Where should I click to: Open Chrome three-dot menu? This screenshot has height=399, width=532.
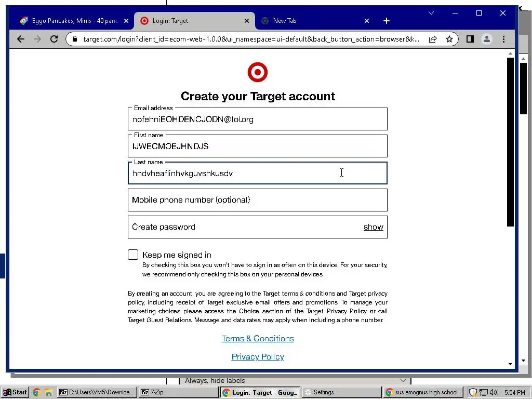point(503,39)
